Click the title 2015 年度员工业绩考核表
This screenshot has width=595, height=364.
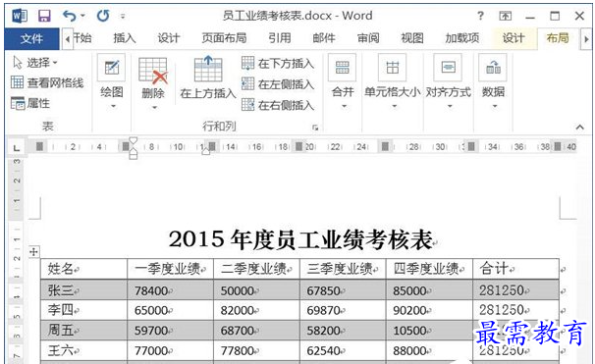coord(300,239)
